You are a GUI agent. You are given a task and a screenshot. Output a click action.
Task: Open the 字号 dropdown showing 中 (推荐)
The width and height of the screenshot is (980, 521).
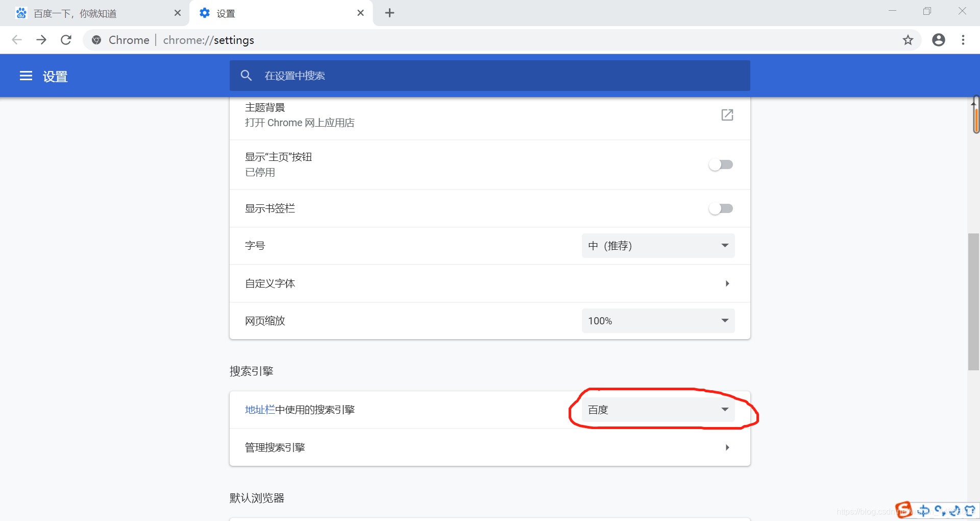coord(658,246)
